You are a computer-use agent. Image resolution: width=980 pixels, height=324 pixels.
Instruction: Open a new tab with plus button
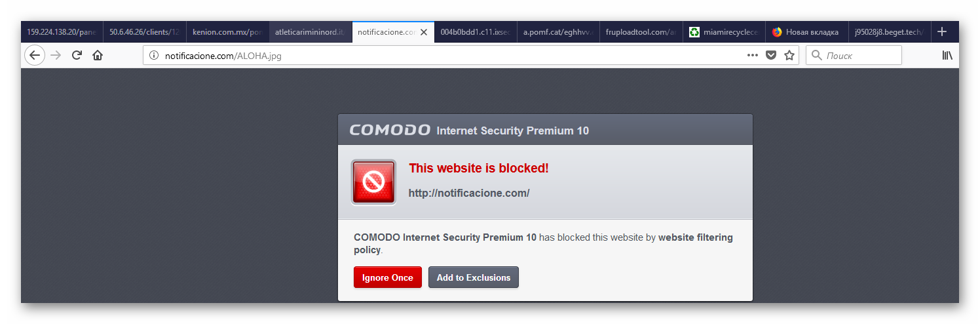pyautogui.click(x=942, y=31)
